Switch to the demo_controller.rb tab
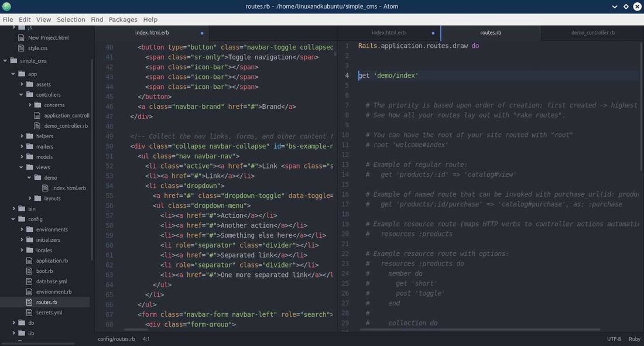The image size is (644, 346). pyautogui.click(x=592, y=33)
